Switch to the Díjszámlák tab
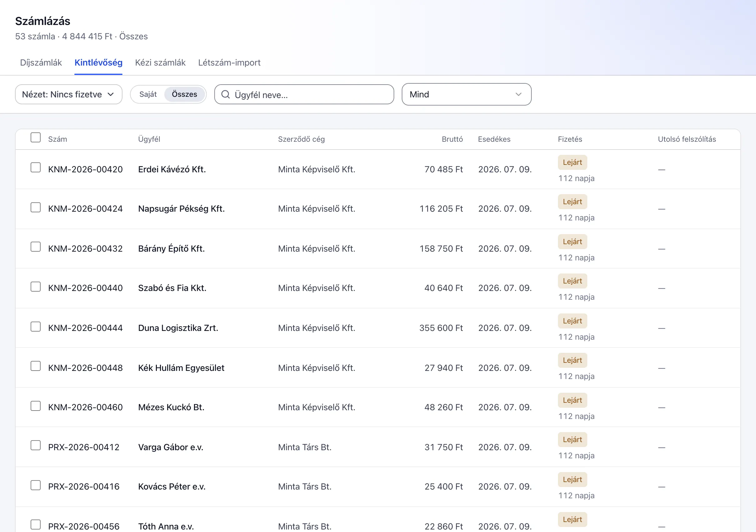This screenshot has height=532, width=756. click(x=41, y=62)
